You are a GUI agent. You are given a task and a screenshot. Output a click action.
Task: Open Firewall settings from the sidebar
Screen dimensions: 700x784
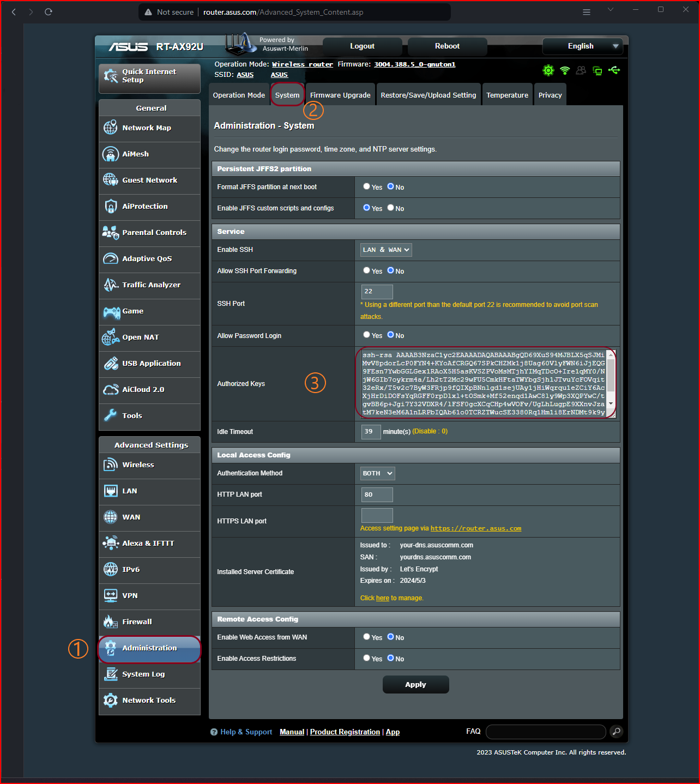137,621
